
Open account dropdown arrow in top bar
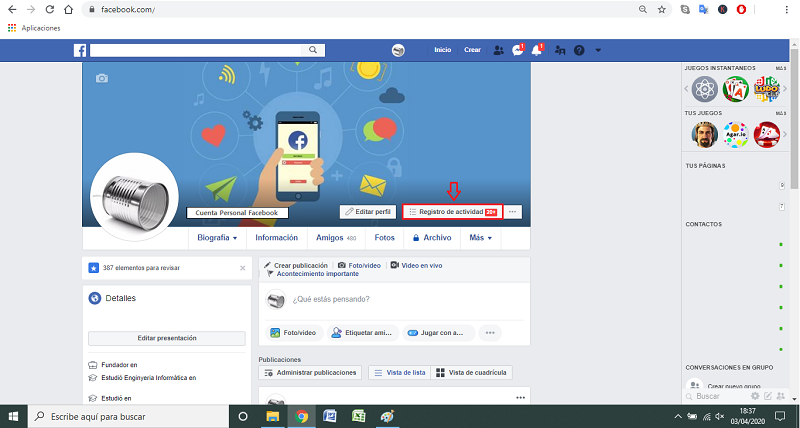[x=598, y=51]
